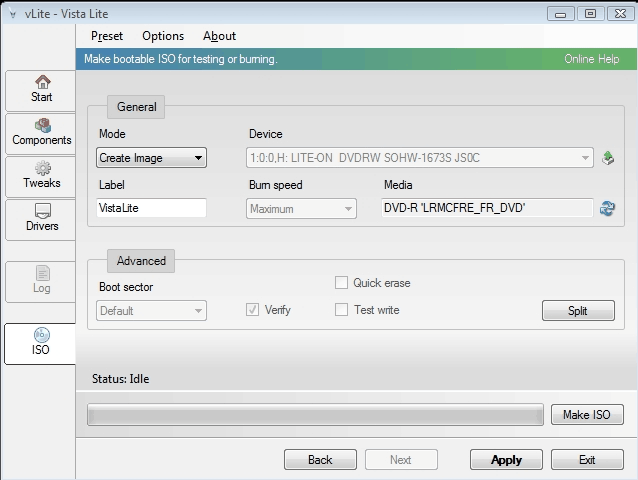Select the ISO disc icon tab

(x=42, y=335)
